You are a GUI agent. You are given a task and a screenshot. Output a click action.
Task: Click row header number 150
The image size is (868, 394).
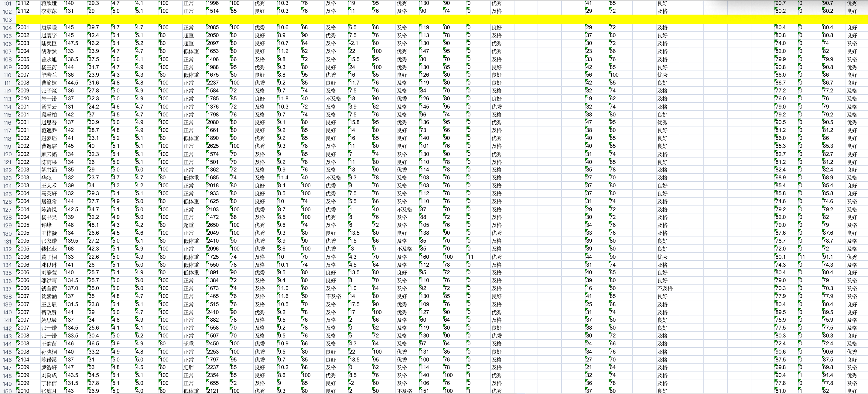coord(7,391)
